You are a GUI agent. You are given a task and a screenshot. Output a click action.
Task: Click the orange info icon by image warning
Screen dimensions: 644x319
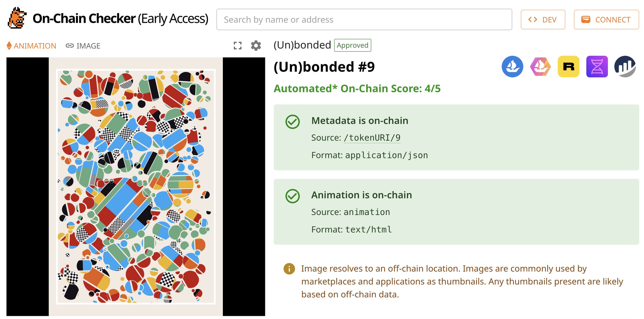click(289, 268)
